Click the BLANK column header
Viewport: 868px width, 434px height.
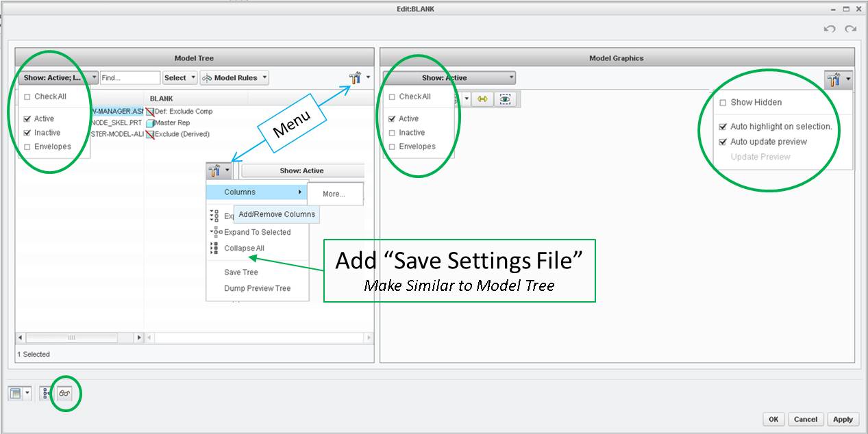coord(162,99)
